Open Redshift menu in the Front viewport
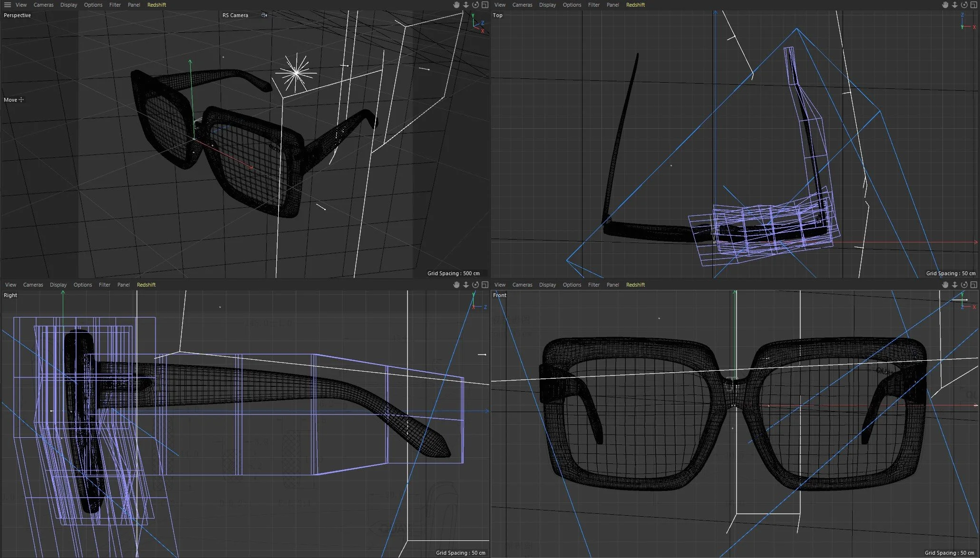 click(635, 285)
